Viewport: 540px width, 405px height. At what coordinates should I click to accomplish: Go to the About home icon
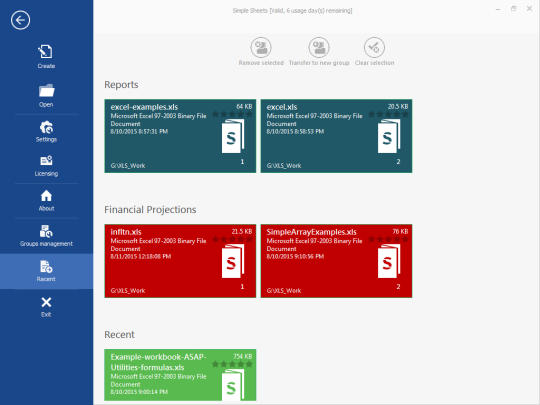(x=46, y=196)
